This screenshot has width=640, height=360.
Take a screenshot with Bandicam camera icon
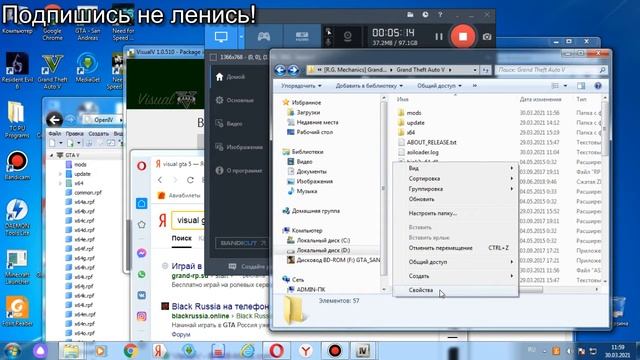(x=487, y=37)
